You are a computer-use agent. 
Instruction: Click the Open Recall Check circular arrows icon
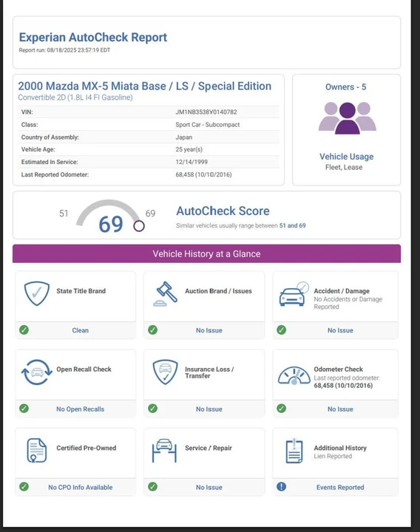[x=37, y=372]
